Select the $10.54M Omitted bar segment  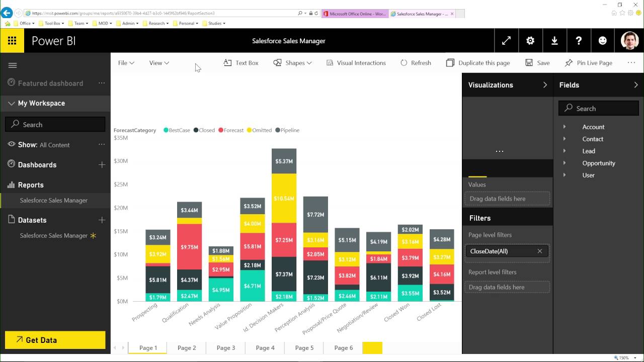[284, 198]
